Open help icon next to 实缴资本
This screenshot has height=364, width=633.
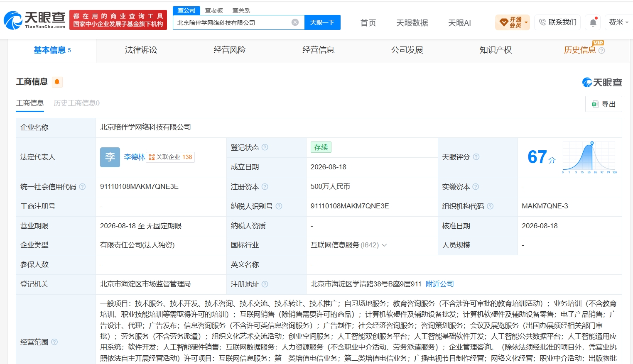(x=476, y=187)
